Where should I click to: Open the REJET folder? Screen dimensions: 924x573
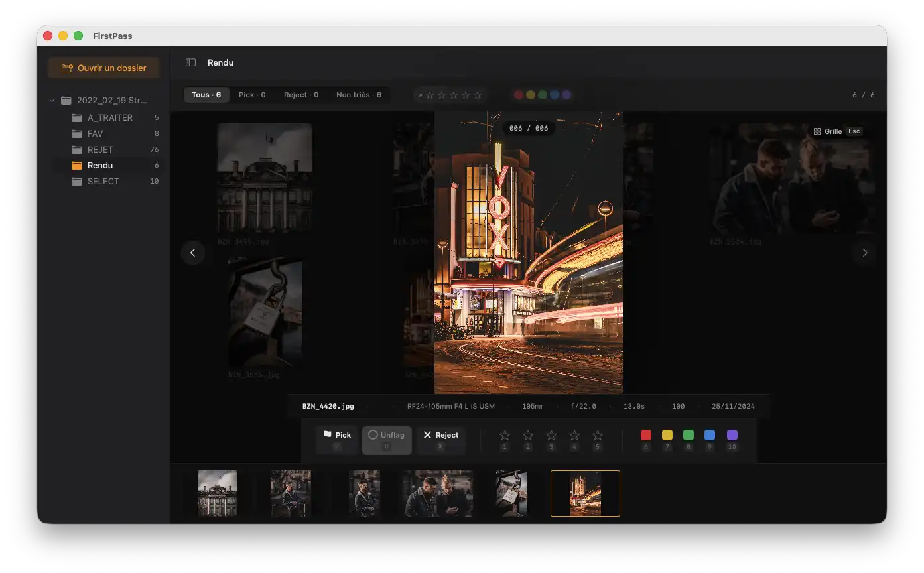click(x=109, y=149)
